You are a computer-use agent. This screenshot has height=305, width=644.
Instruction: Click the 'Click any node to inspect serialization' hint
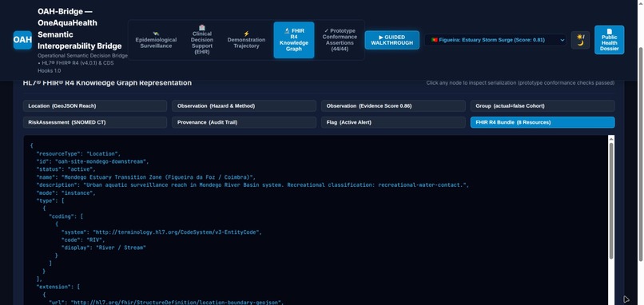tap(520, 83)
